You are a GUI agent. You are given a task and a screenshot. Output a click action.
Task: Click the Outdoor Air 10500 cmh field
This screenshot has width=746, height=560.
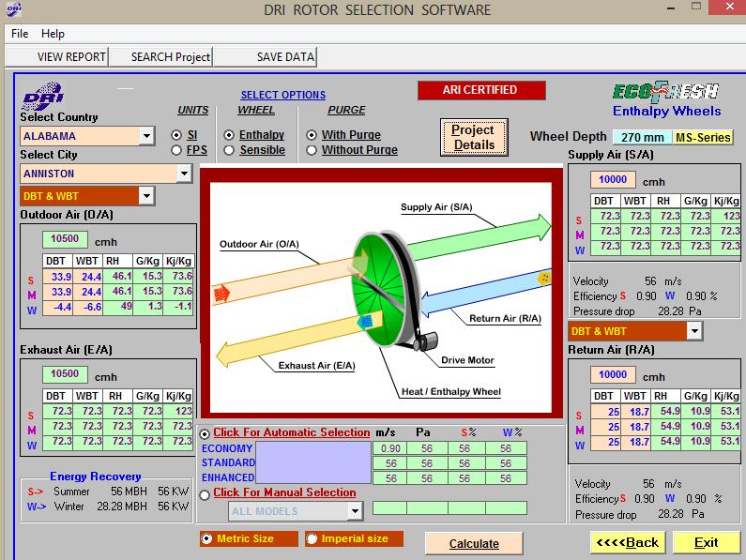65,239
